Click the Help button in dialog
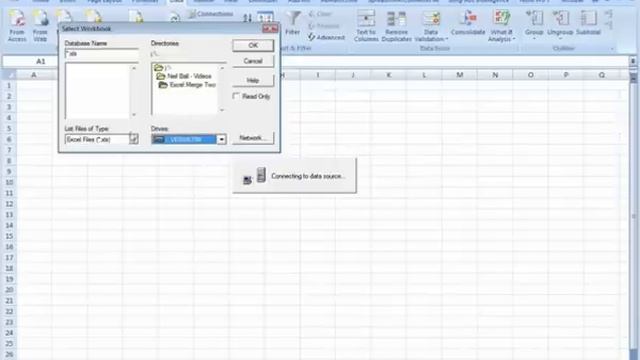The image size is (640, 360). (x=253, y=80)
